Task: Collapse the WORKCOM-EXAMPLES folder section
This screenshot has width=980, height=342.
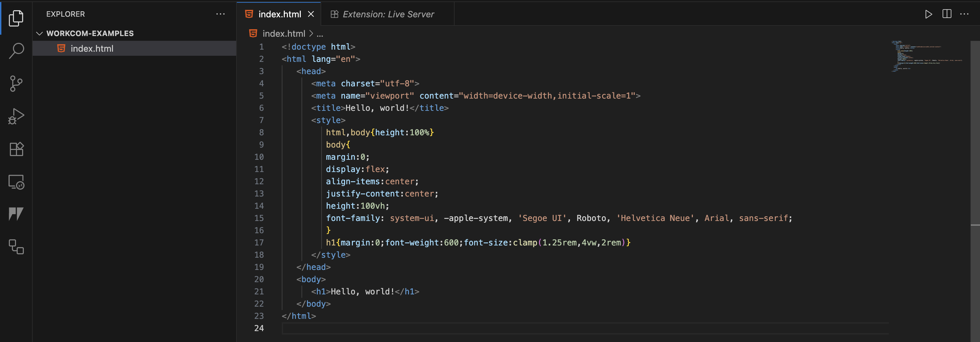Action: (39, 33)
